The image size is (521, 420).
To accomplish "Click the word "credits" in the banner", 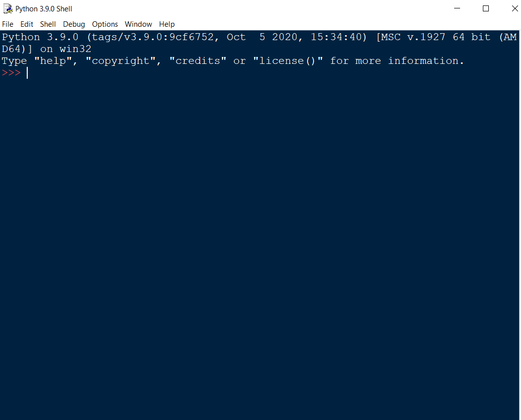I will (201, 61).
